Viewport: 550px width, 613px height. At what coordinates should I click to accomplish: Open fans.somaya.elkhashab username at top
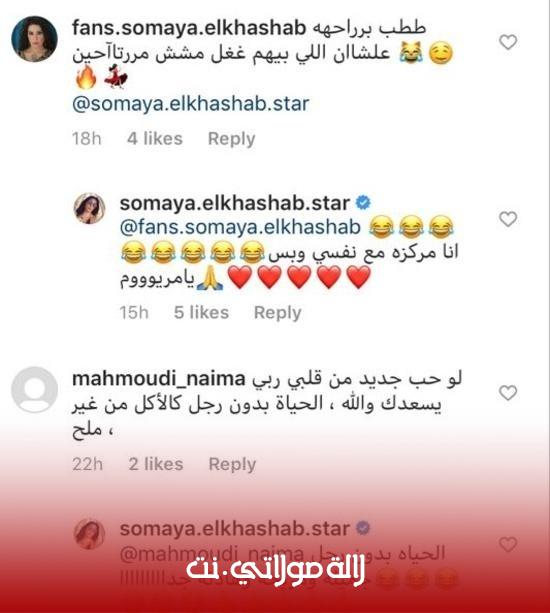(189, 28)
